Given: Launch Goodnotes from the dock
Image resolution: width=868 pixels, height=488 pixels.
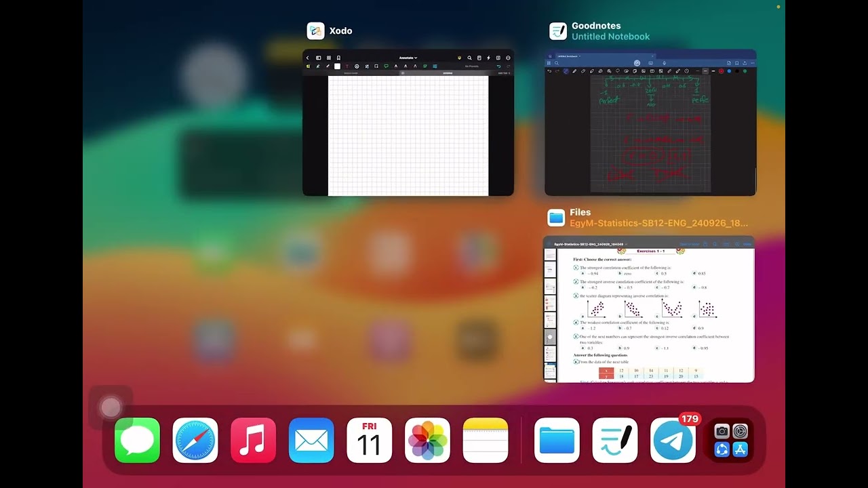Looking at the screenshot, I should pyautogui.click(x=615, y=440).
